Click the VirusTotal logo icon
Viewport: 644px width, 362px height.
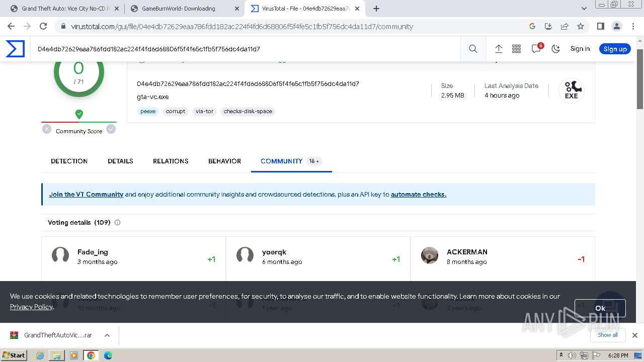(15, 49)
